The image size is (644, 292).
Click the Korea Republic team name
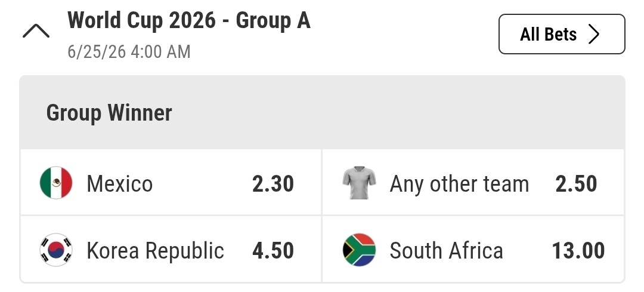tap(155, 251)
